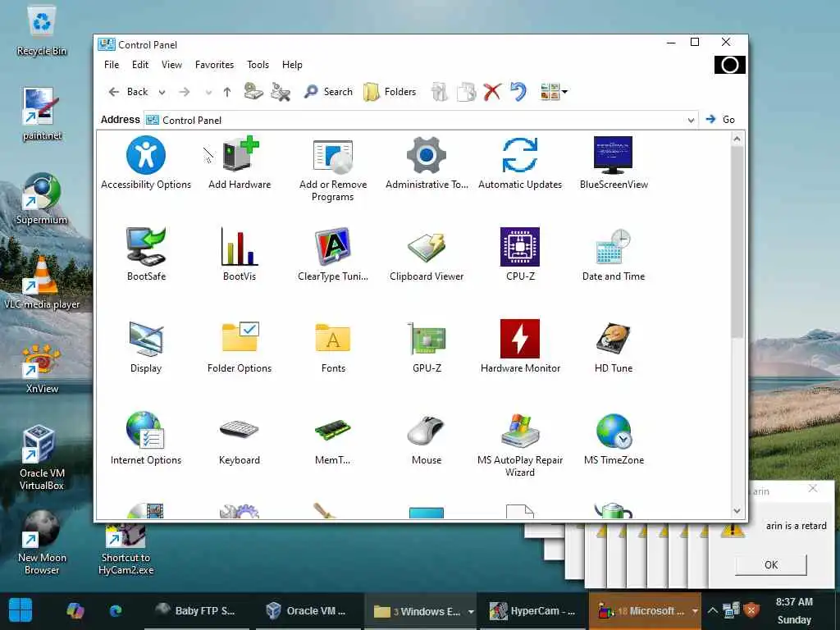Open the Favorites menu

click(214, 64)
